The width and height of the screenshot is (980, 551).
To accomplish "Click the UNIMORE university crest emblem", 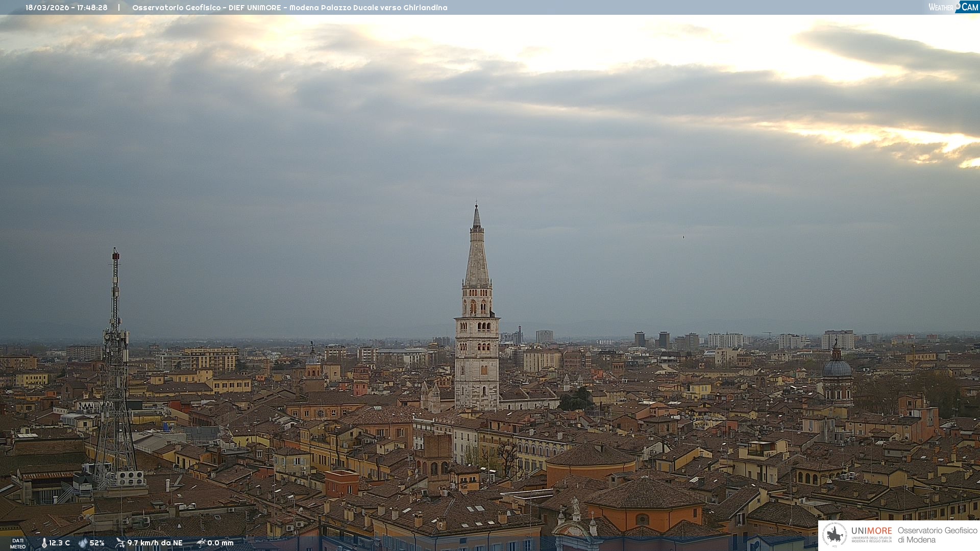I will coord(835,535).
